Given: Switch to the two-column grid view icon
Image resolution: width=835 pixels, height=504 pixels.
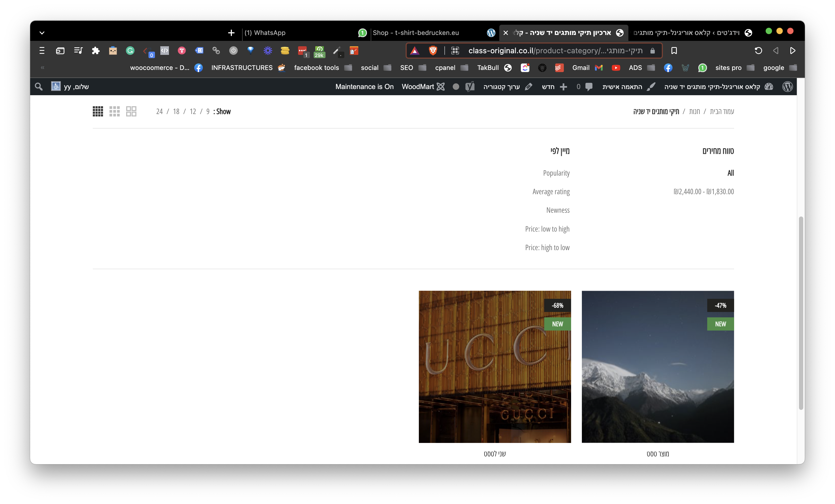Looking at the screenshot, I should tap(131, 111).
